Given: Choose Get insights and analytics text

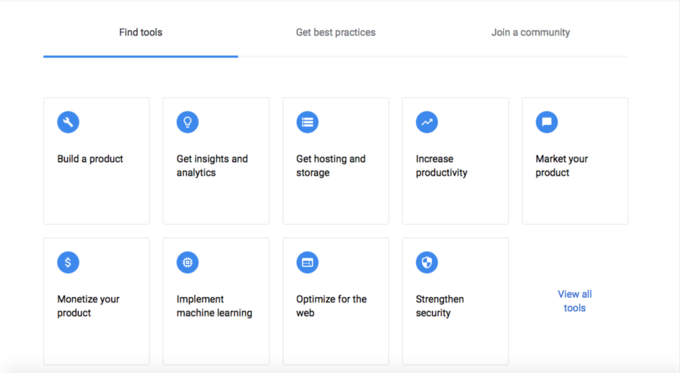Looking at the screenshot, I should tap(212, 166).
